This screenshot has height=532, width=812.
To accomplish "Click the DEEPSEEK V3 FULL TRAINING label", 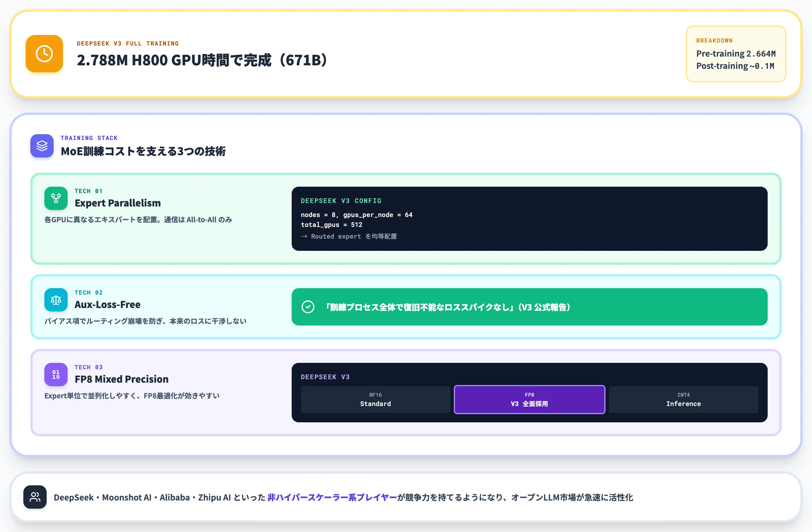I will click(127, 43).
